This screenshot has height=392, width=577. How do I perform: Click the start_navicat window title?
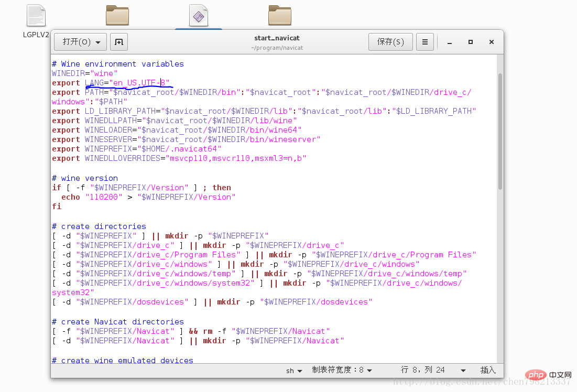(277, 38)
